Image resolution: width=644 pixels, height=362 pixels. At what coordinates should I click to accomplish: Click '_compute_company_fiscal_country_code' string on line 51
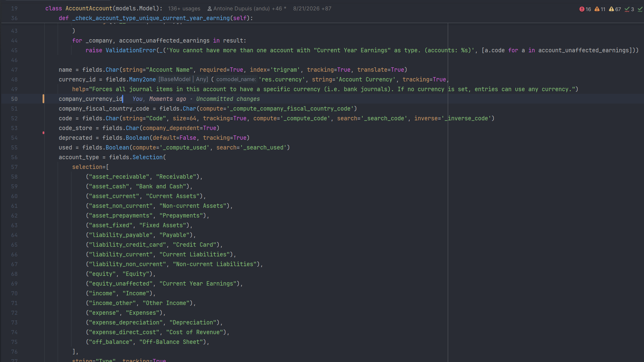click(x=290, y=109)
